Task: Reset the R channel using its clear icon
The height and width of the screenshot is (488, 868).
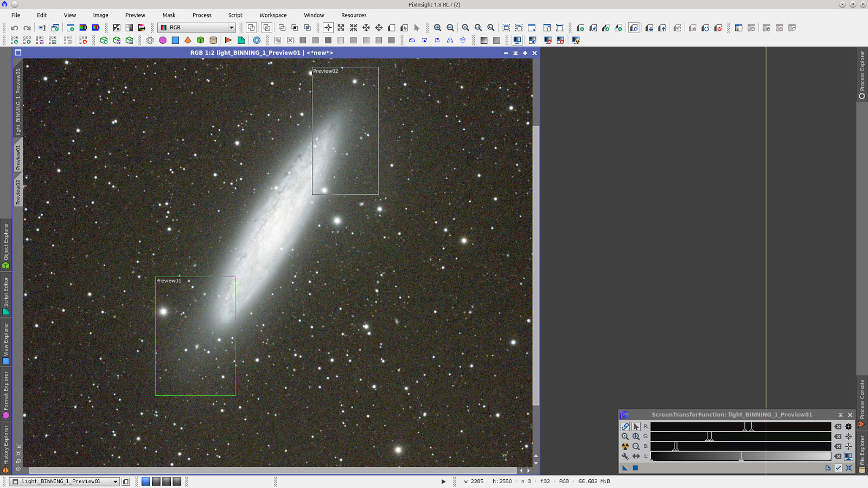Action: coord(838,427)
